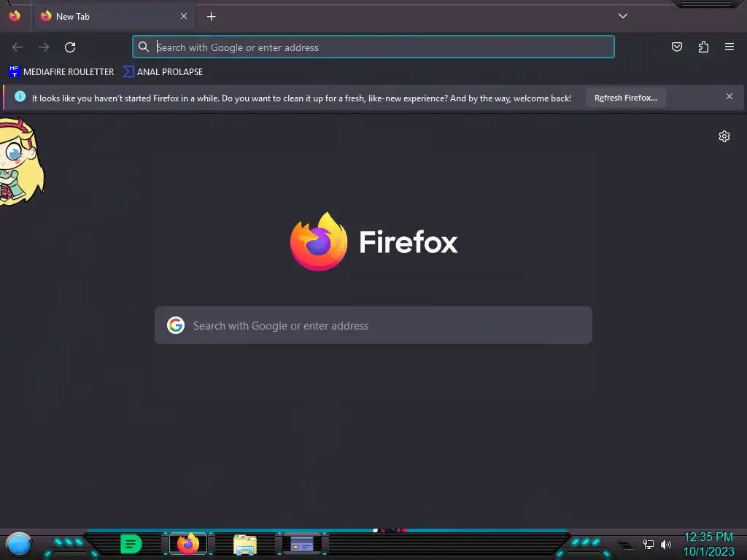747x560 pixels.
Task: Open the Firefox View icon at the tab strip's start
Action: pyautogui.click(x=15, y=16)
